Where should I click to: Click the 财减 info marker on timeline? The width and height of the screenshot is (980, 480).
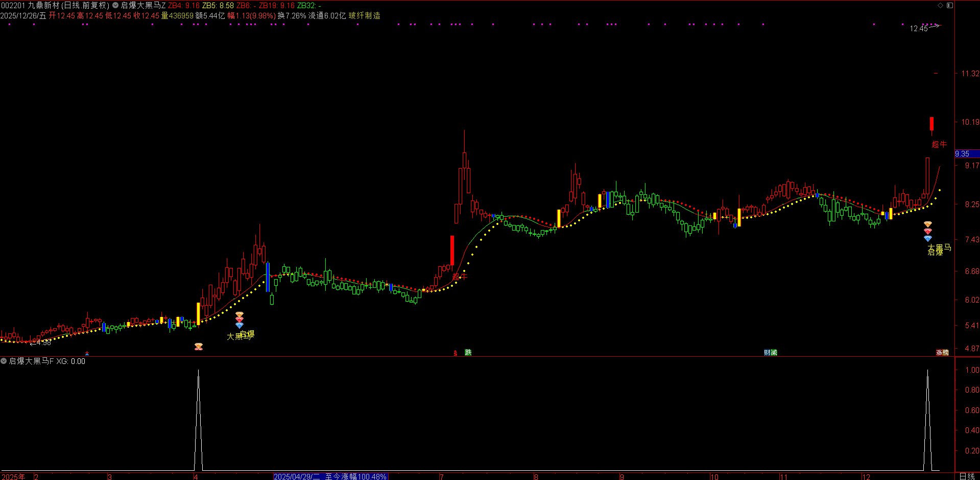pyautogui.click(x=770, y=353)
